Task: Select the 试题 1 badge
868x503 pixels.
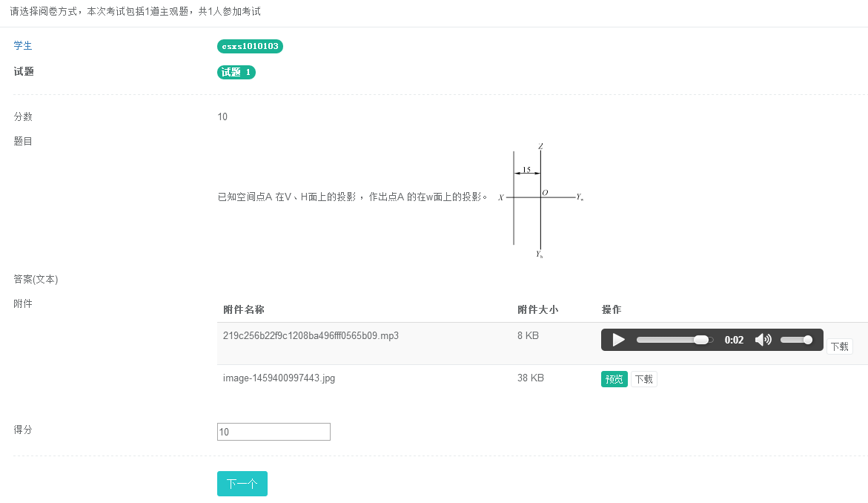Action: point(236,72)
